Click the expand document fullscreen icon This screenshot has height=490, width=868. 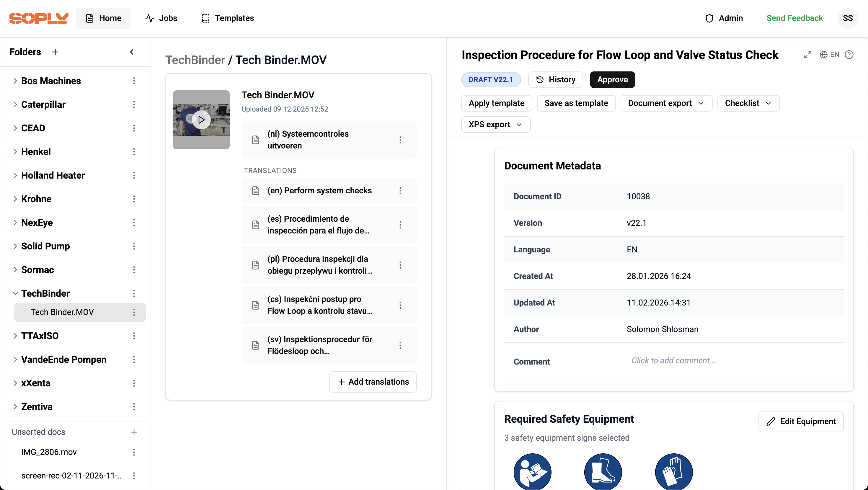click(807, 55)
